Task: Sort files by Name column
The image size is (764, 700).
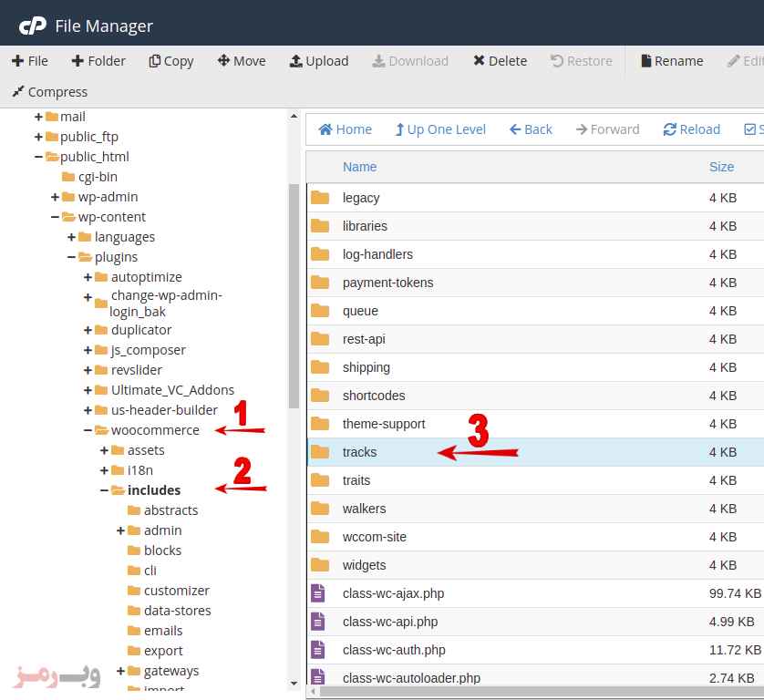Action: coord(359,167)
